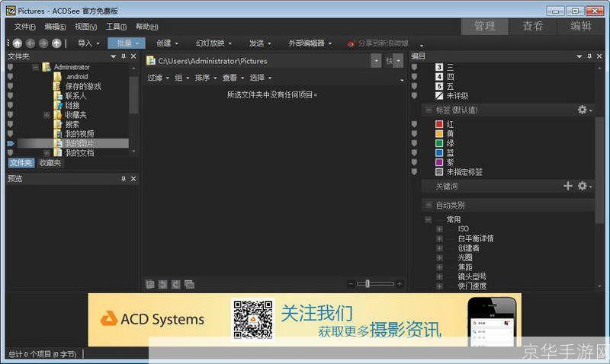610x364 pixels.
Task: Toggle easy-select marker beside 红 label
Action: point(414,124)
